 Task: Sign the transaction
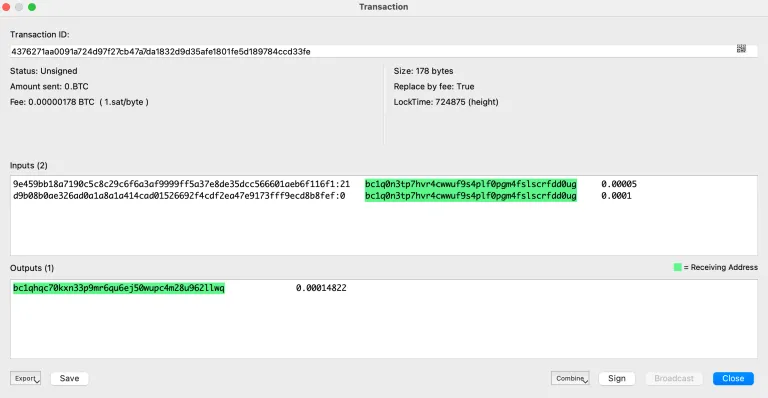617,378
